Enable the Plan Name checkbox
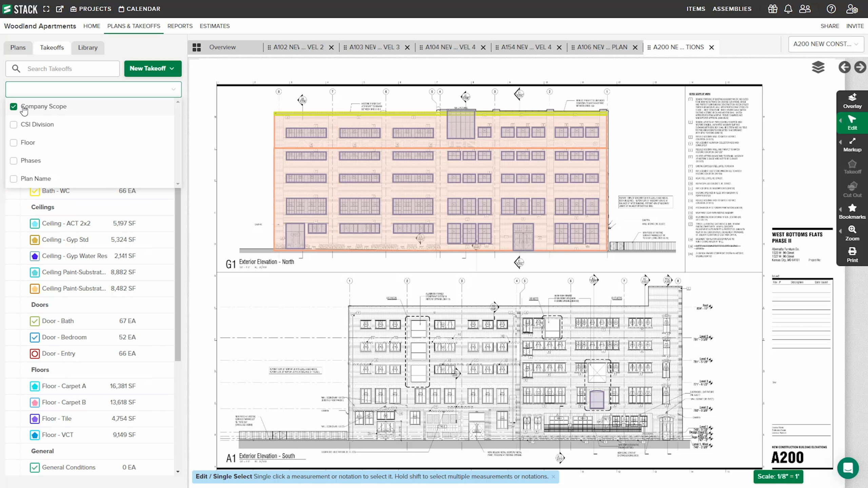868x488 pixels. point(14,179)
